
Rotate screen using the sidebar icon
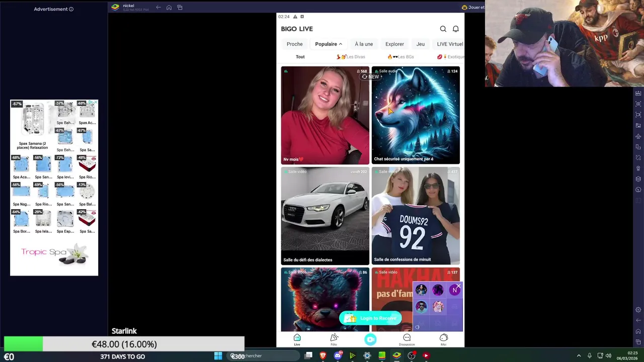coord(638,157)
